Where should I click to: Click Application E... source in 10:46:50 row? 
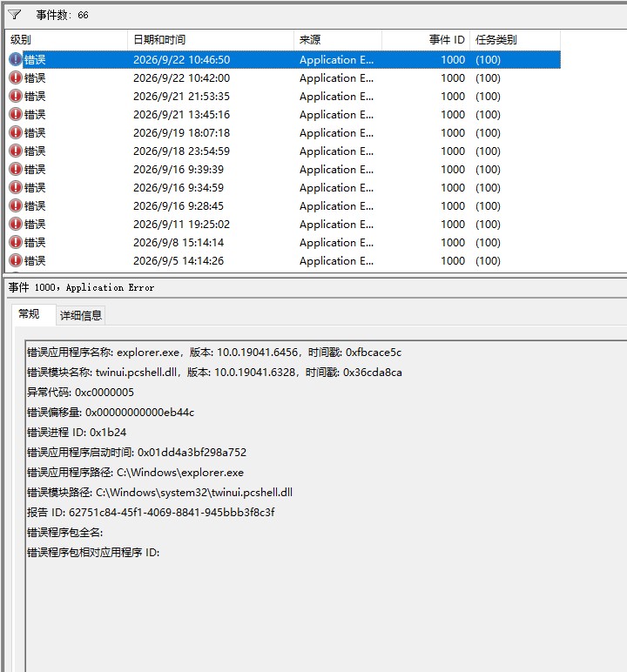[x=336, y=59]
